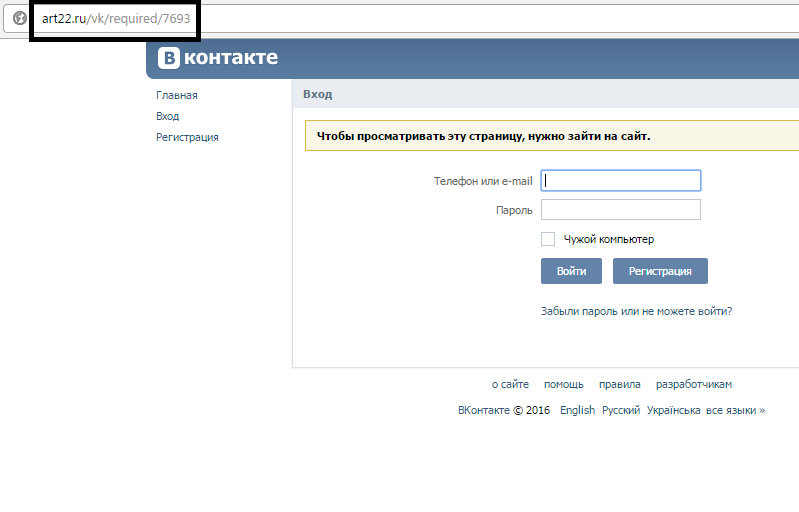Open the все языки » link
This screenshot has height=512, width=799.
735,410
